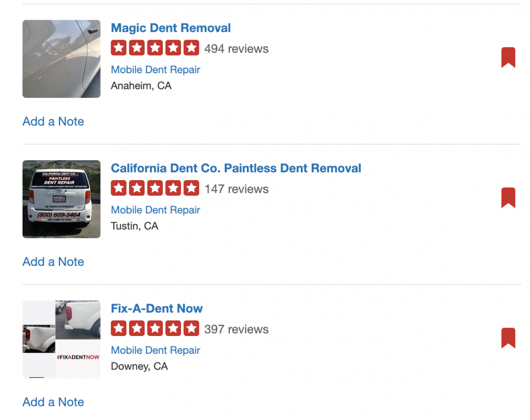530x420 pixels.
Task: Click Mobile Dent Repair category under California Dent Co.
Action: pyautogui.click(x=155, y=210)
